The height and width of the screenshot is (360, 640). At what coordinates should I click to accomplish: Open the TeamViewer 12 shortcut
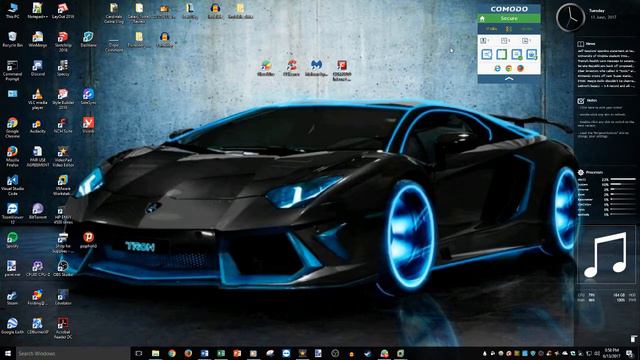click(12, 213)
